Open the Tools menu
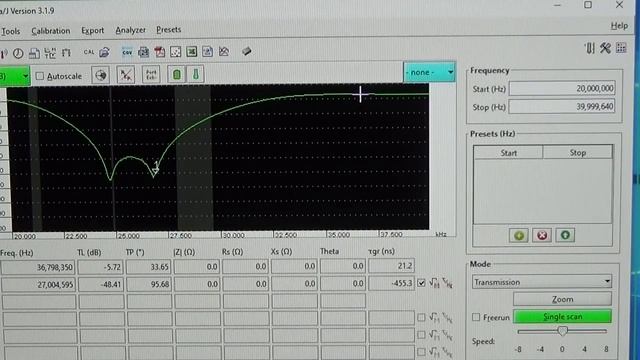 click(x=10, y=31)
